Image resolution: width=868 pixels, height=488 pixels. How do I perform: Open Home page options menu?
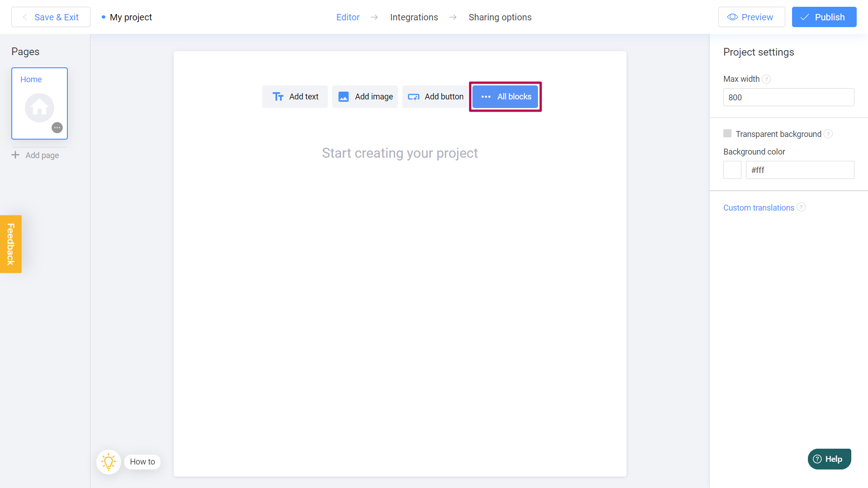(58, 127)
